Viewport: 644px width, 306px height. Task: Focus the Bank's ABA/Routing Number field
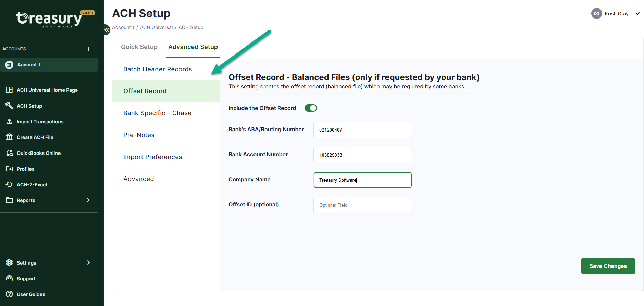[362, 130]
